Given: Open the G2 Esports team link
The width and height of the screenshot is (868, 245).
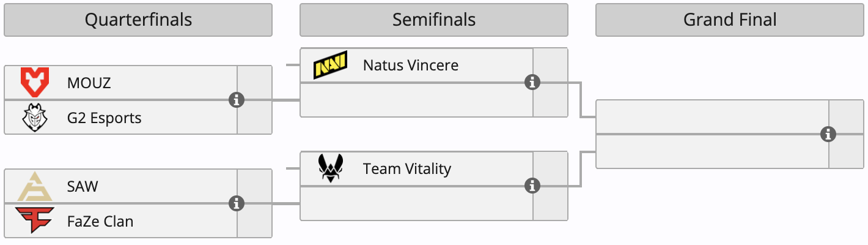Looking at the screenshot, I should pyautogui.click(x=104, y=118).
